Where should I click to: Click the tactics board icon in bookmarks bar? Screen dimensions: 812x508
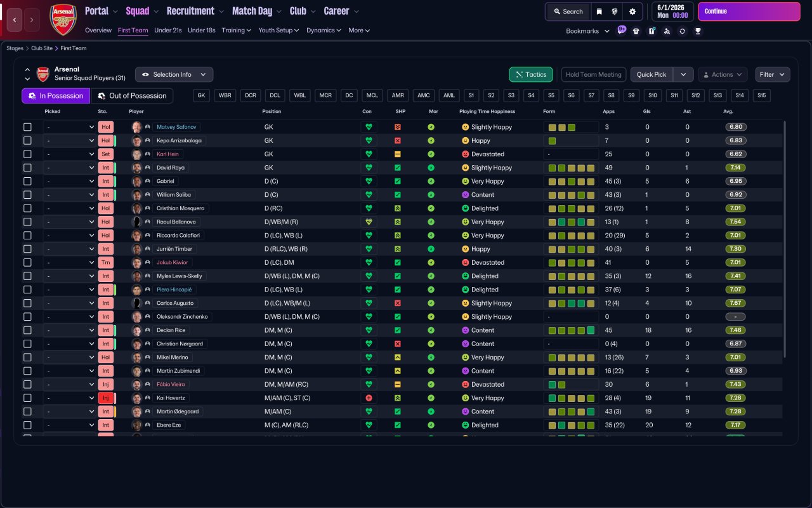click(652, 31)
